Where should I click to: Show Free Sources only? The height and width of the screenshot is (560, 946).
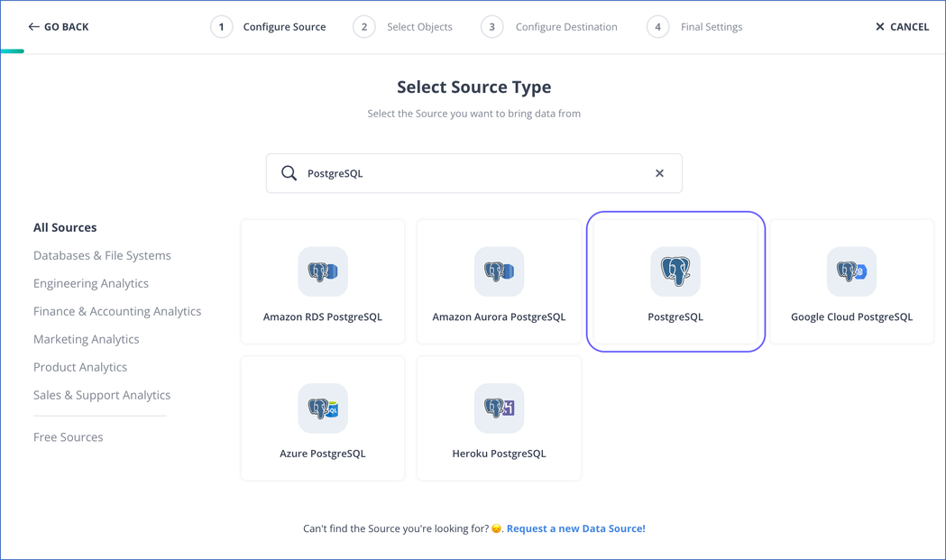pos(69,436)
